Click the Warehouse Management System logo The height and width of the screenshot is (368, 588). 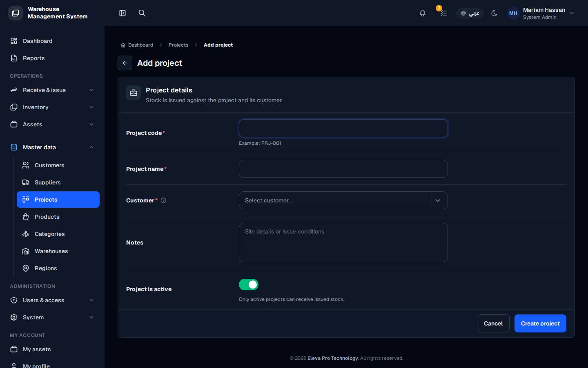16,13
